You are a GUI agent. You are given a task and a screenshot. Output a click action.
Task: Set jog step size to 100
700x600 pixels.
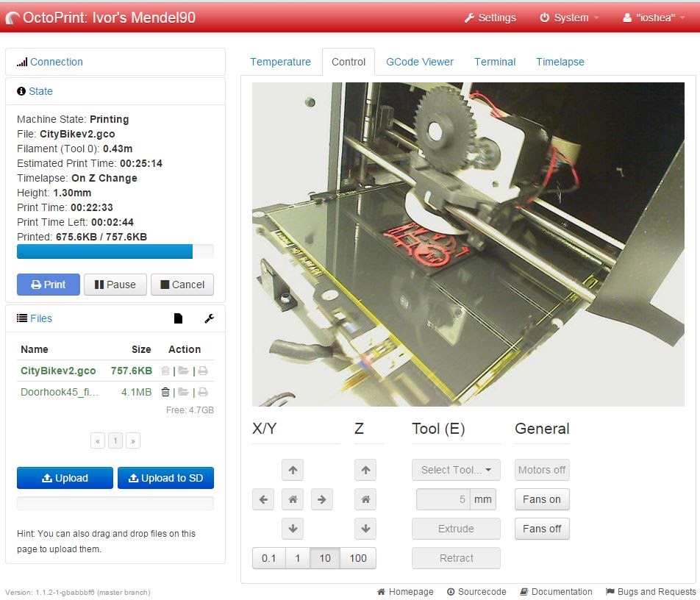[358, 558]
